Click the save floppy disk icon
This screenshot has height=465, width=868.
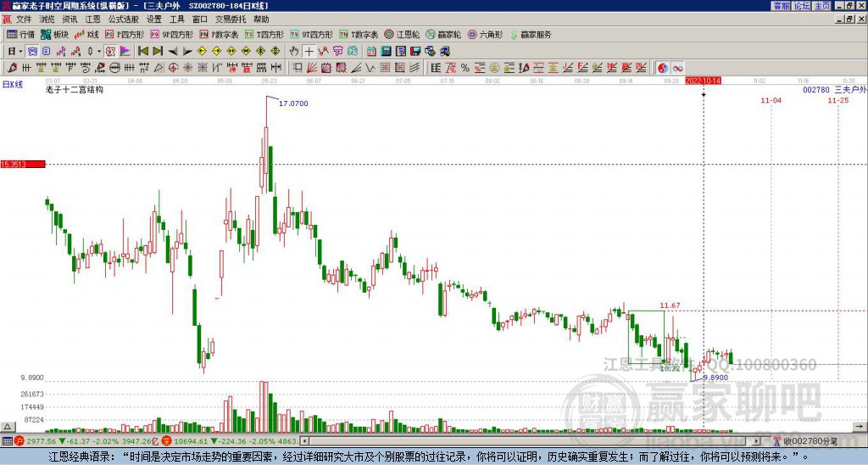point(415,51)
